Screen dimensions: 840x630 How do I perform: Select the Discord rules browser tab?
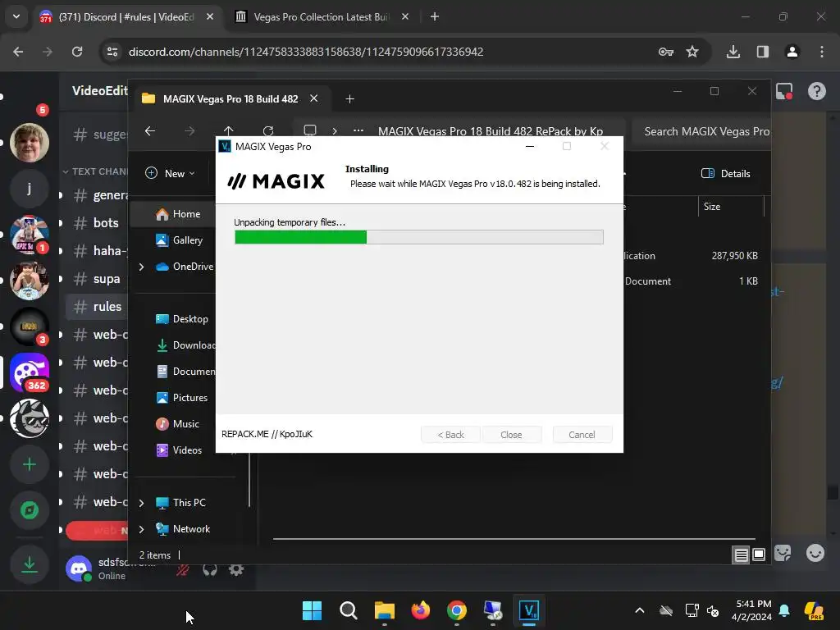pos(126,17)
